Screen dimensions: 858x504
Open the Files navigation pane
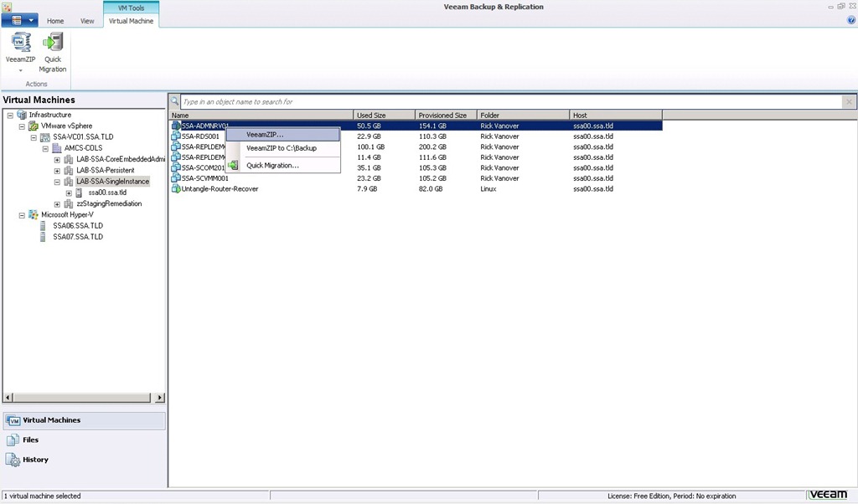pos(85,440)
